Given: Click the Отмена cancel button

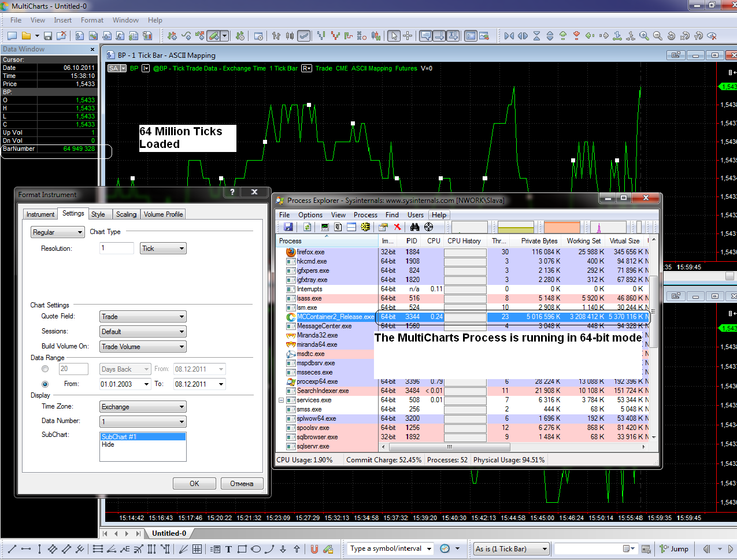Looking at the screenshot, I should pos(242,484).
